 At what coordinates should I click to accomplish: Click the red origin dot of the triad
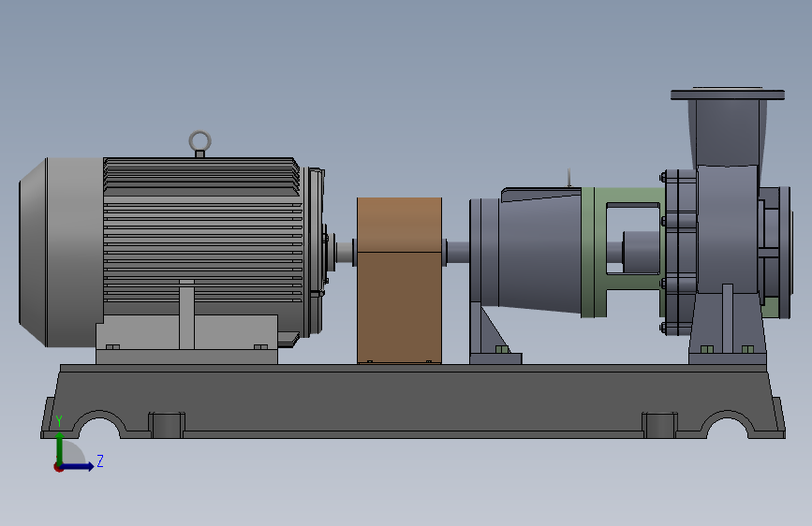coord(58,467)
